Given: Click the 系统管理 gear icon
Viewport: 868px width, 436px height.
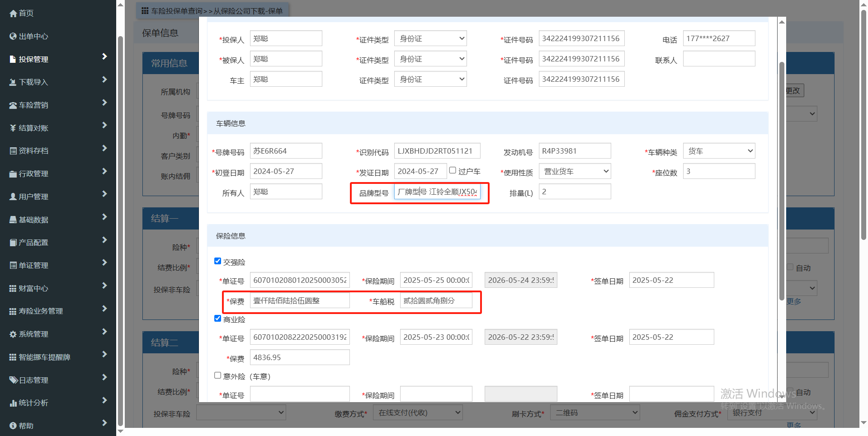Looking at the screenshot, I should pos(13,334).
